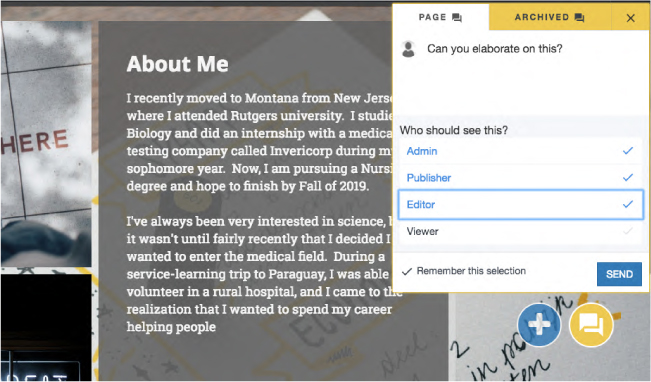This screenshot has width=651, height=382.
Task: Click the blue plus add button
Action: coord(539,324)
